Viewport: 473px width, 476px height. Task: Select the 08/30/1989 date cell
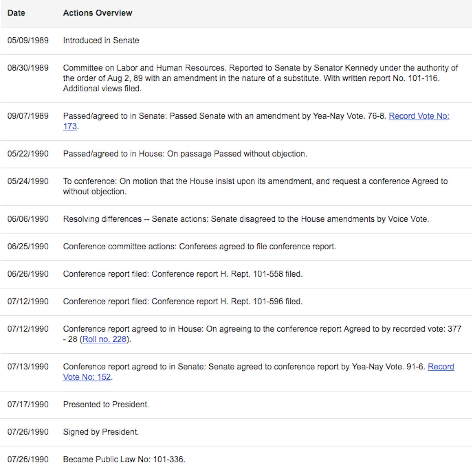pos(28,68)
